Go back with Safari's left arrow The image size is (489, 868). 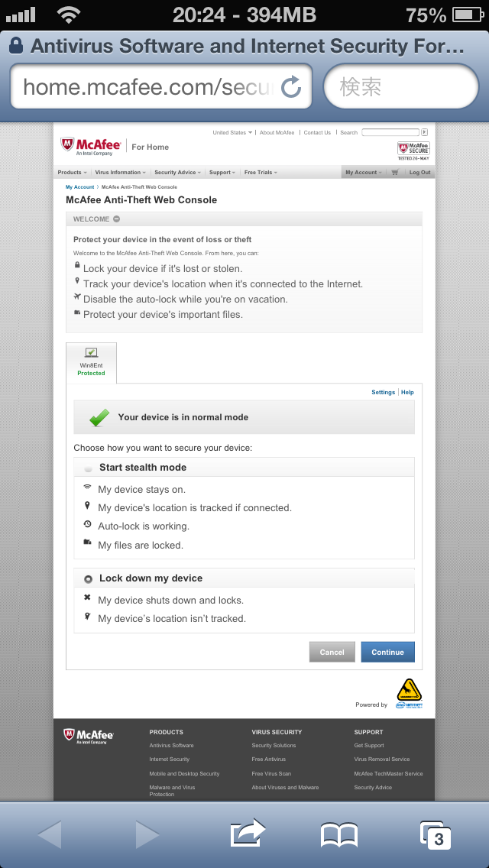(x=50, y=835)
